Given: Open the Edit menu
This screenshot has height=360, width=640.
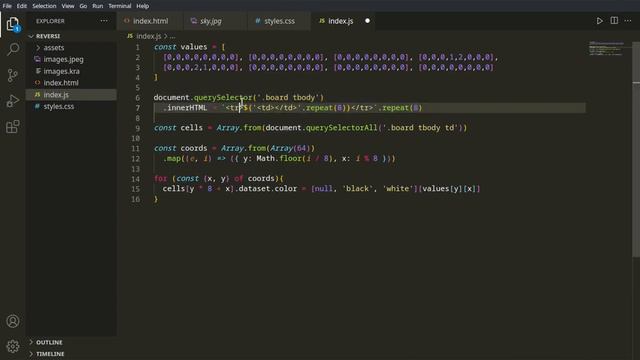Looking at the screenshot, I should (x=22, y=6).
